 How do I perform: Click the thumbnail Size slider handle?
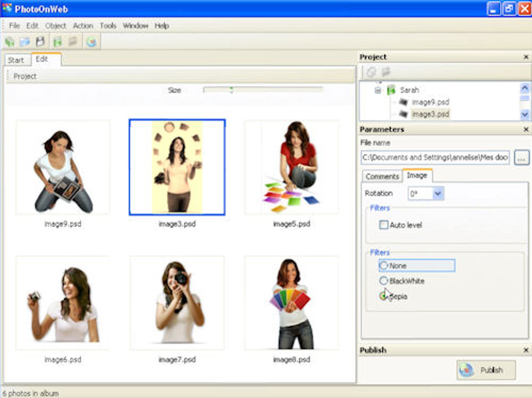tap(231, 90)
